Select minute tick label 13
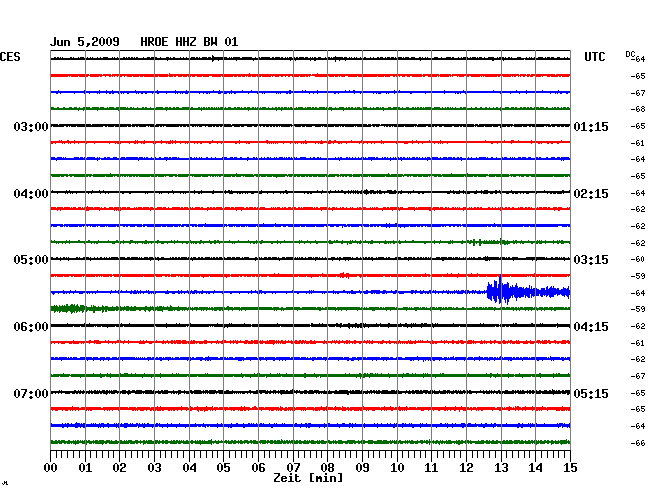Screen dimensions: 650x494 click(501, 467)
